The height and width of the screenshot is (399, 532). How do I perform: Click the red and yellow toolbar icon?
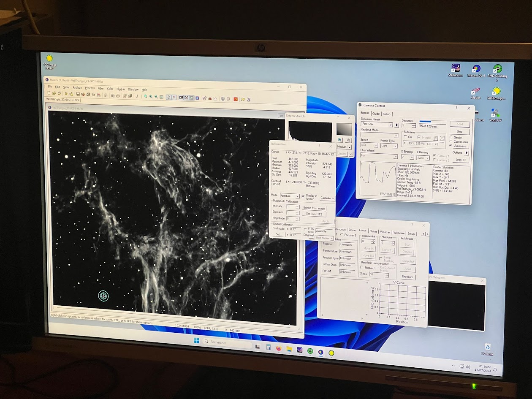[236, 99]
